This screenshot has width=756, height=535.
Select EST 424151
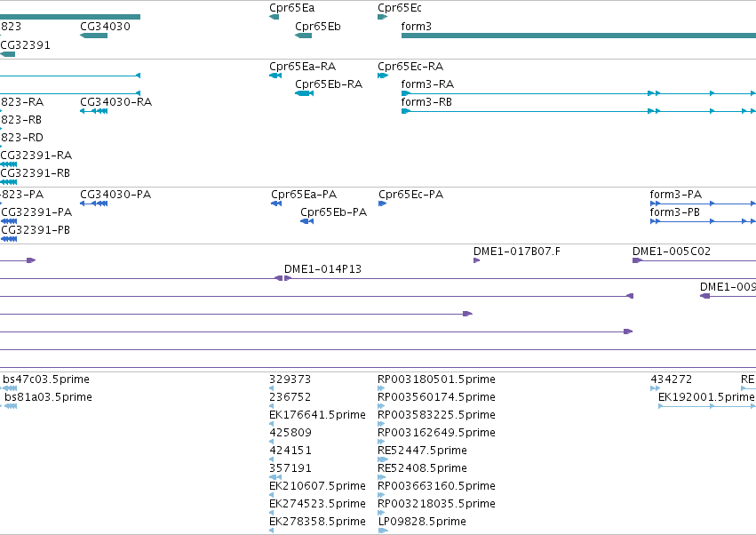pyautogui.click(x=290, y=450)
